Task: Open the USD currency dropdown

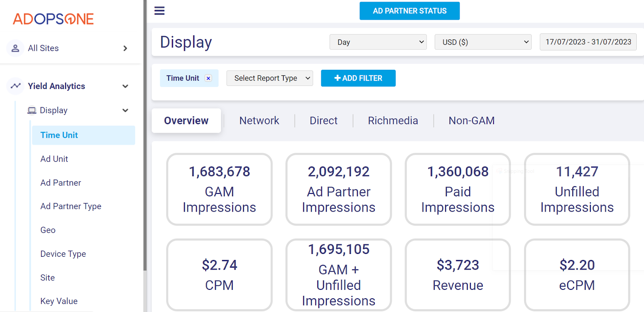Action: (483, 42)
